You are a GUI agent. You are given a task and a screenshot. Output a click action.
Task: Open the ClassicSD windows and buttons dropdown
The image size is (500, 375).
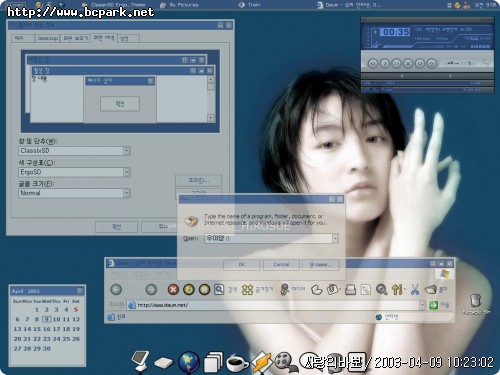[x=126, y=151]
